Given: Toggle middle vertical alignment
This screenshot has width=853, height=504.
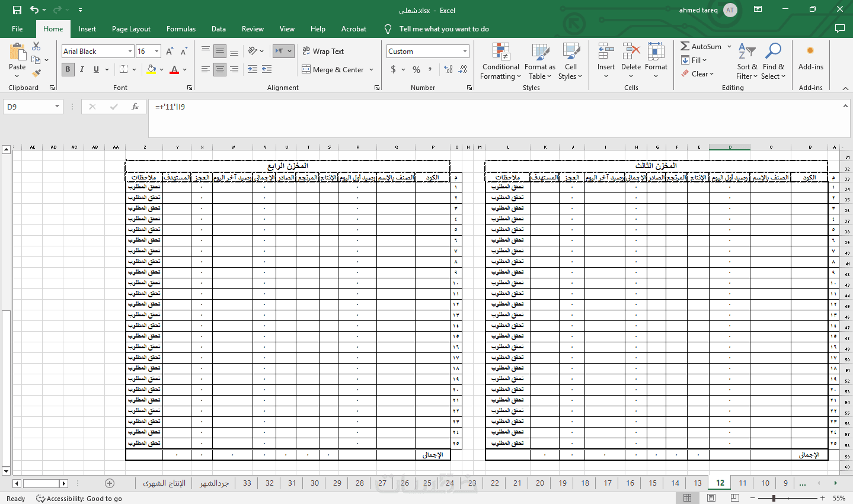Looking at the screenshot, I should point(220,52).
